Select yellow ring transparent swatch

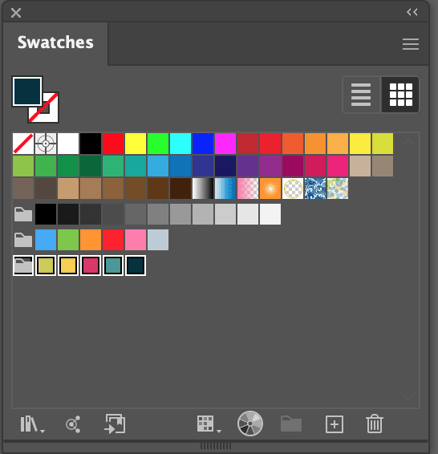[293, 188]
